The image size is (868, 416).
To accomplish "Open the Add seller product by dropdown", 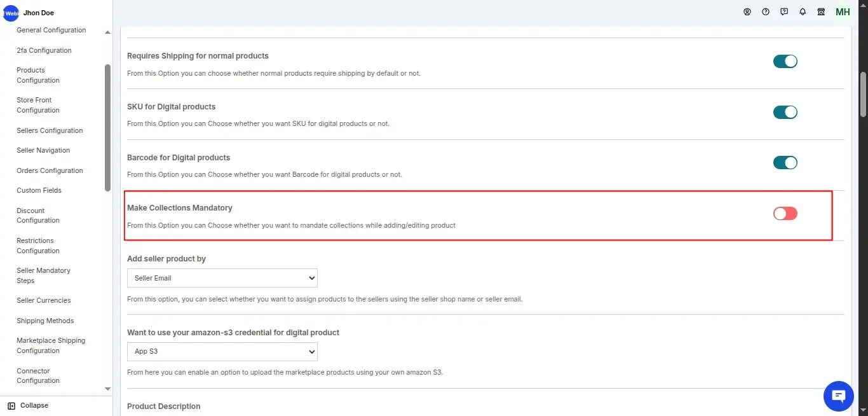I will pos(222,278).
